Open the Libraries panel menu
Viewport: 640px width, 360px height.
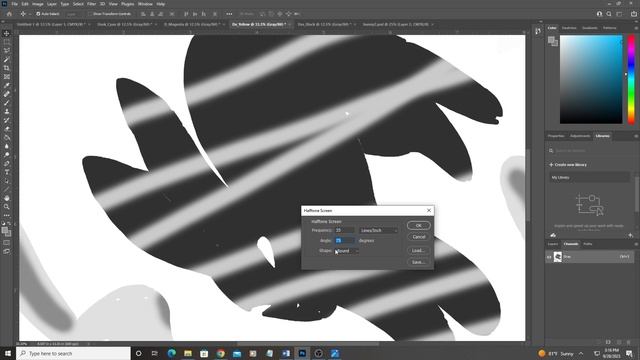click(636, 136)
